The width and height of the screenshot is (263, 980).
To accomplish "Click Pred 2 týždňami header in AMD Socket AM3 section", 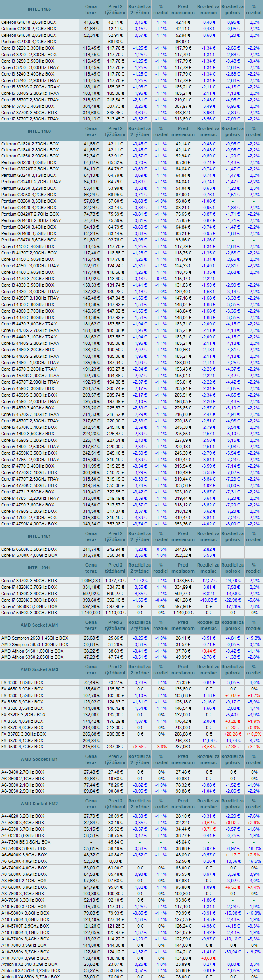I will (x=116, y=669).
